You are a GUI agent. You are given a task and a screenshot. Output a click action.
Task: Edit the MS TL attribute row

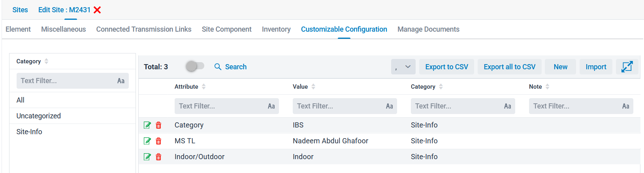pyautogui.click(x=147, y=141)
